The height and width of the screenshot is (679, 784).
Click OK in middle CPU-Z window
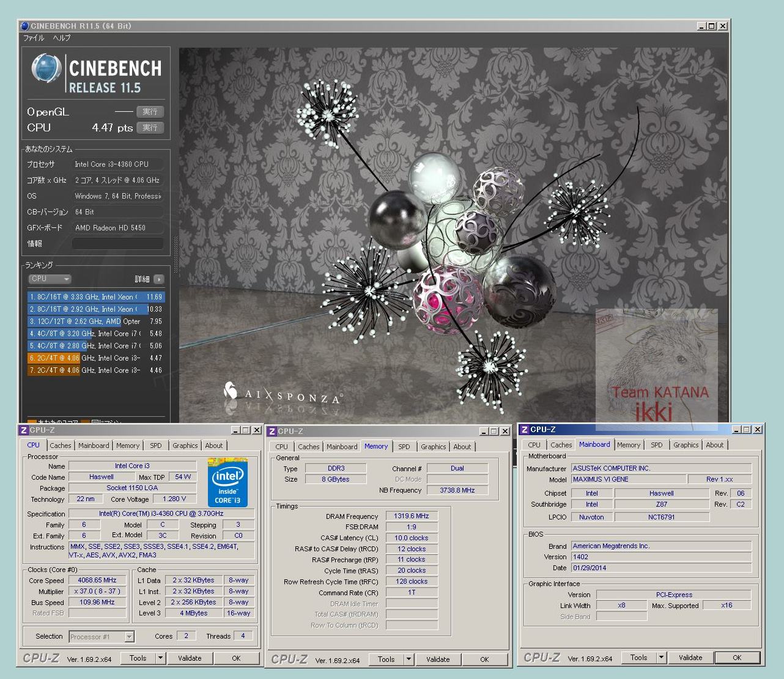[484, 659]
